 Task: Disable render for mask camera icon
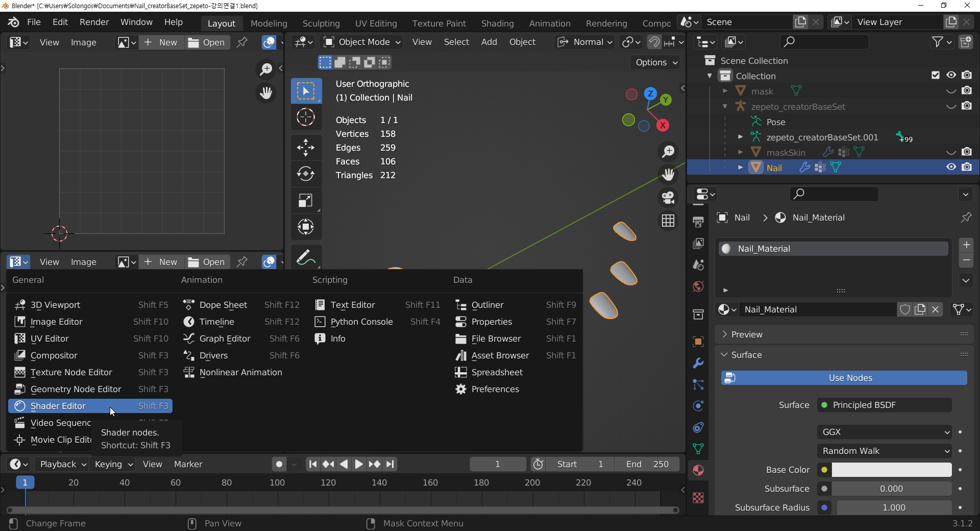tap(967, 90)
